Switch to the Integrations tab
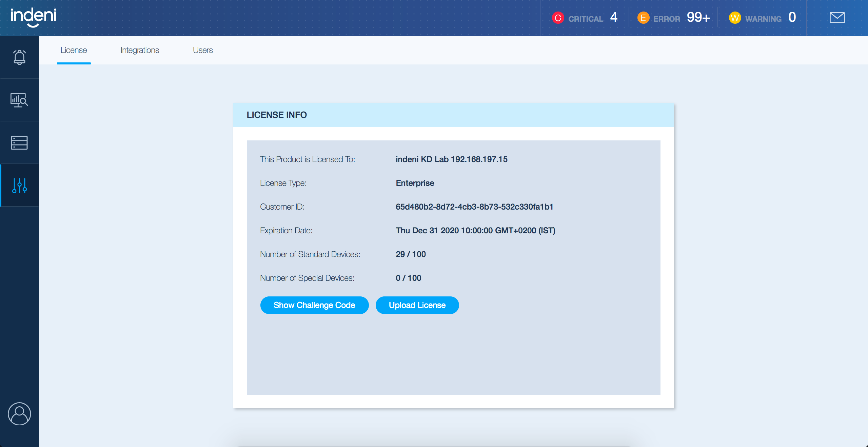 coord(140,50)
